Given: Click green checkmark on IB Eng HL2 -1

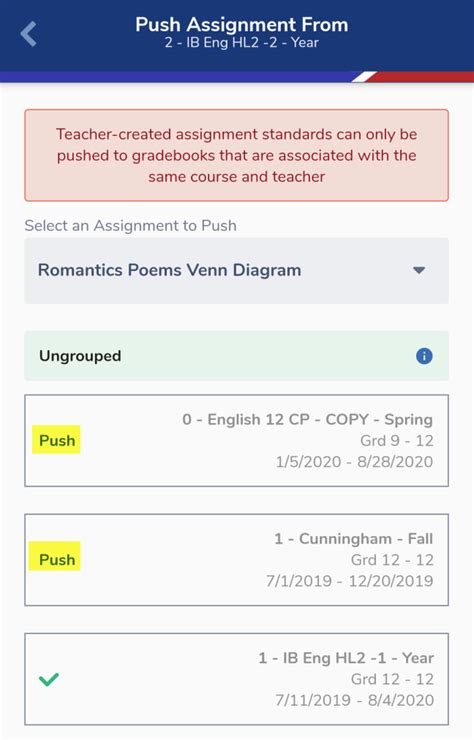Looking at the screenshot, I should (x=49, y=679).
